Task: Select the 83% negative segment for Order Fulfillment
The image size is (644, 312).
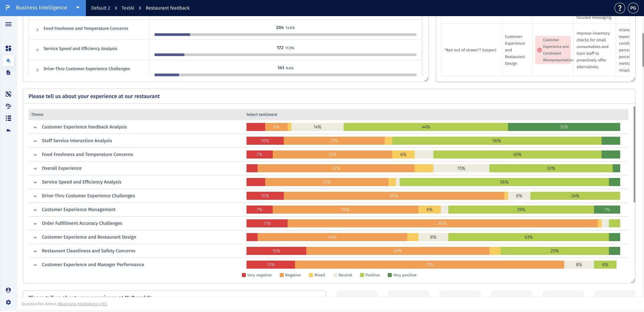Action: tap(442, 223)
